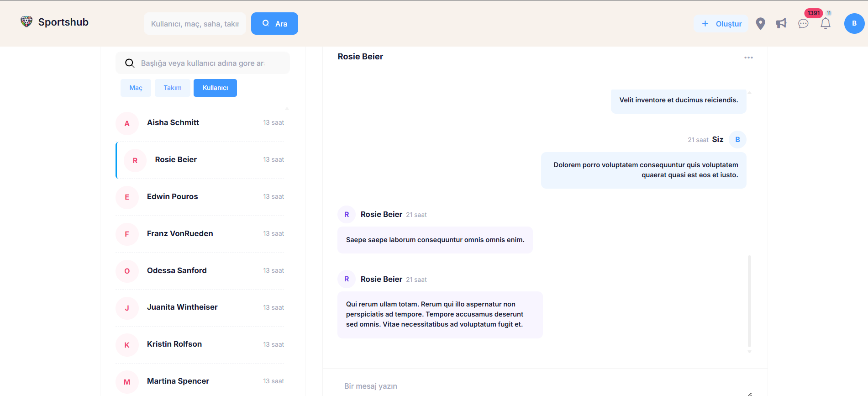The width and height of the screenshot is (868, 396).
Task: Click the three-dot conversation options menu
Action: [x=748, y=58]
